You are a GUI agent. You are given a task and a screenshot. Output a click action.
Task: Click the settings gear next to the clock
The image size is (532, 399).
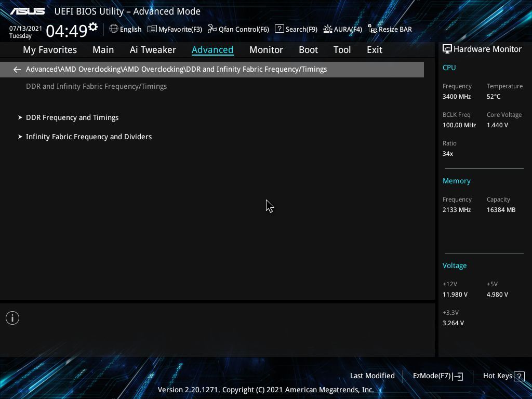point(93,27)
